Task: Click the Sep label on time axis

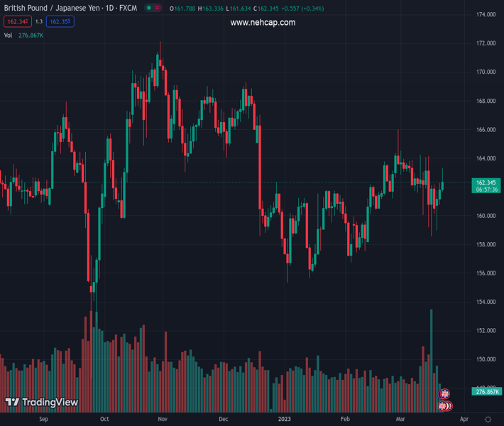Action: (43, 420)
